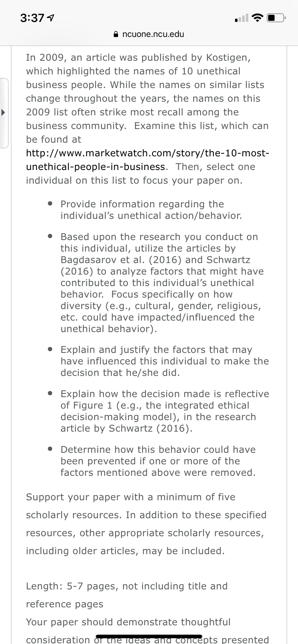Tap bullet 'Determine how this behavior could'

[158, 461]
